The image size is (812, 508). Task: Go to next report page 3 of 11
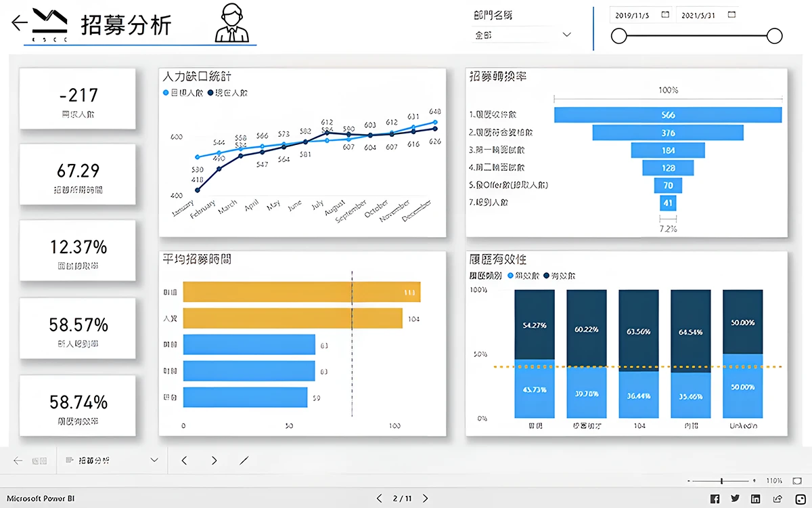(425, 499)
